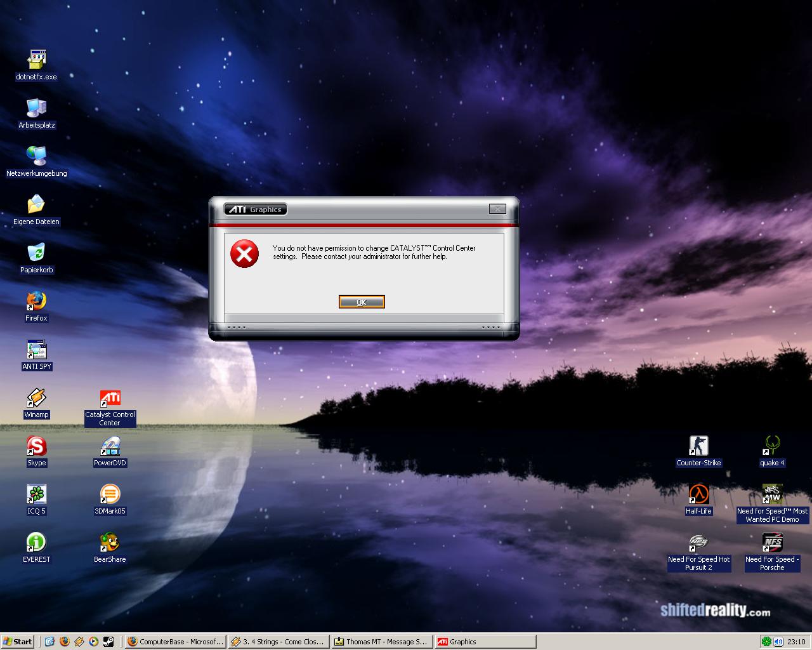Close the ATI Graphics error dialog

coord(497,209)
